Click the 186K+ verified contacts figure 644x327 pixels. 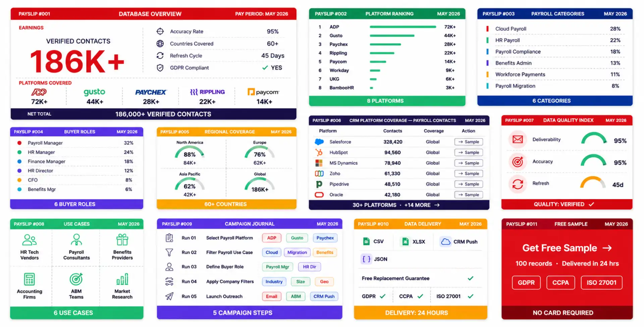(77, 61)
